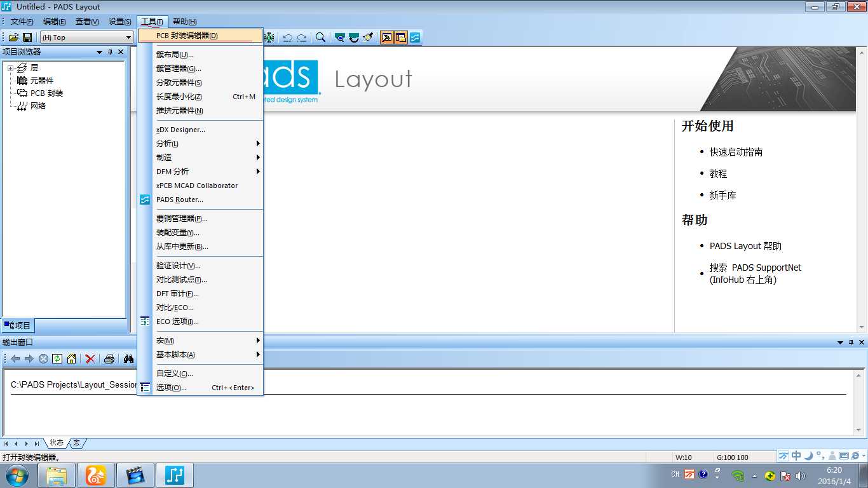Select the 元器件 tree item
This screenshot has height=488, width=868.
point(42,81)
